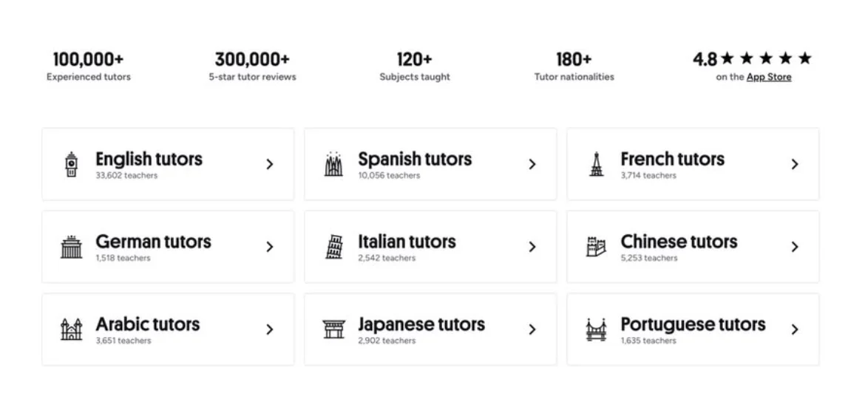Click the Sagrada Familia icon for Spanish
This screenshot has width=868, height=402.
(333, 164)
